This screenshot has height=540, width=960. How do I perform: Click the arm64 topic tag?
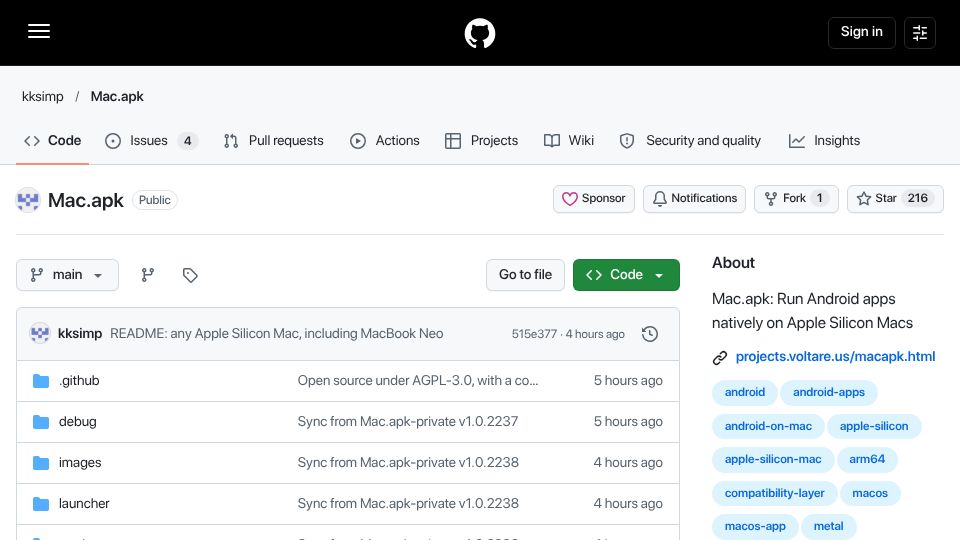coord(867,459)
